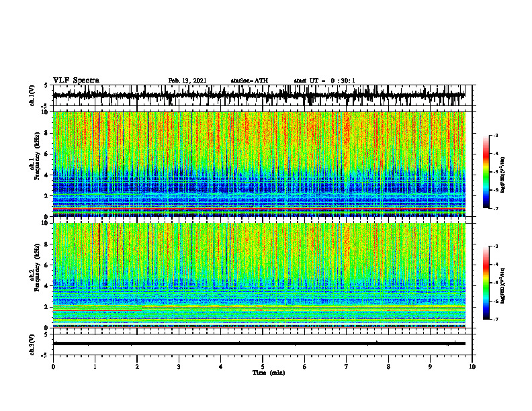Image resolution: width=532 pixels, height=411 pixels.
Task: Click time axis tick label "7"
Action: [347, 367]
